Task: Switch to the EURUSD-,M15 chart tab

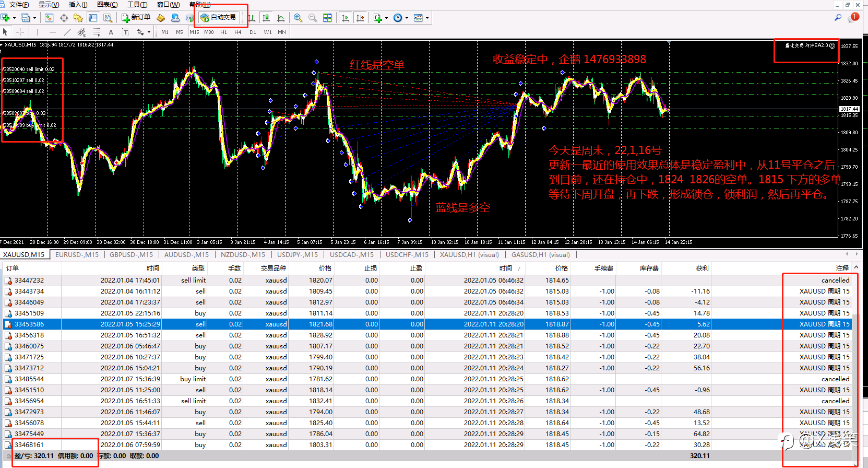Action: click(x=77, y=255)
